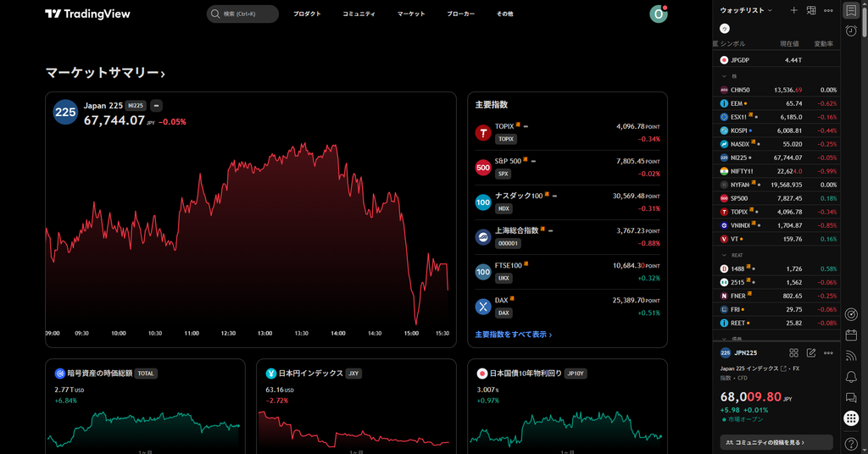Image resolution: width=868 pixels, height=454 pixels.
Task: Open the hotlists target icon in sidebar
Action: pyautogui.click(x=851, y=314)
